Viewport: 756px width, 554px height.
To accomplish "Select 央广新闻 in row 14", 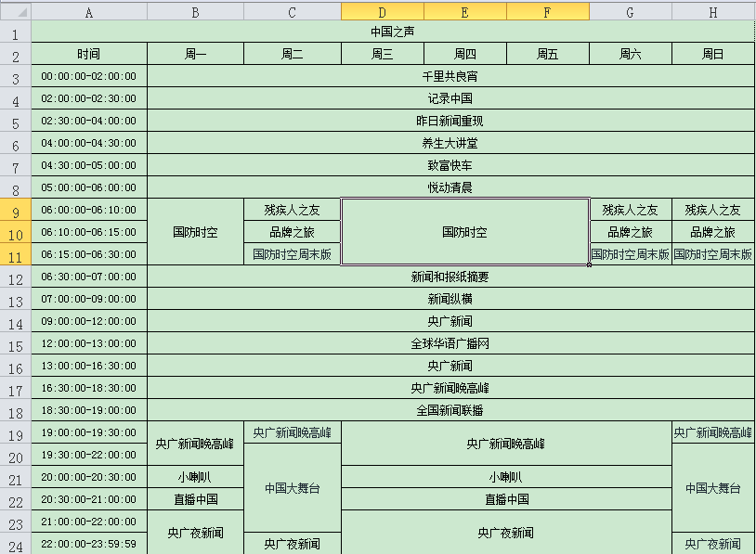I will pos(450,321).
